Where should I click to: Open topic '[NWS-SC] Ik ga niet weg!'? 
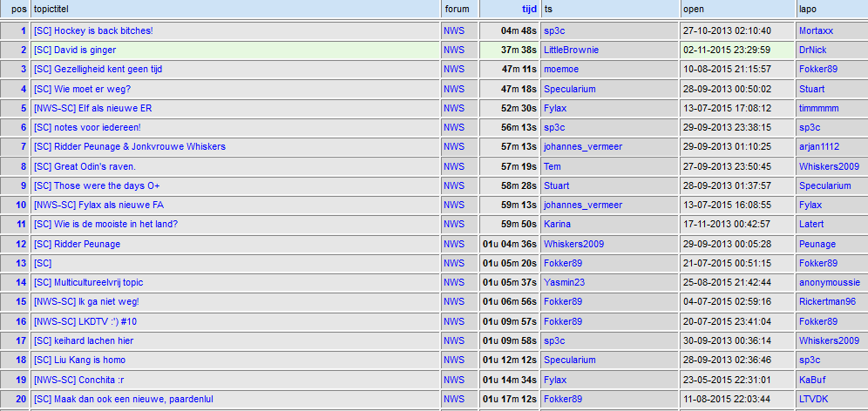click(x=86, y=302)
